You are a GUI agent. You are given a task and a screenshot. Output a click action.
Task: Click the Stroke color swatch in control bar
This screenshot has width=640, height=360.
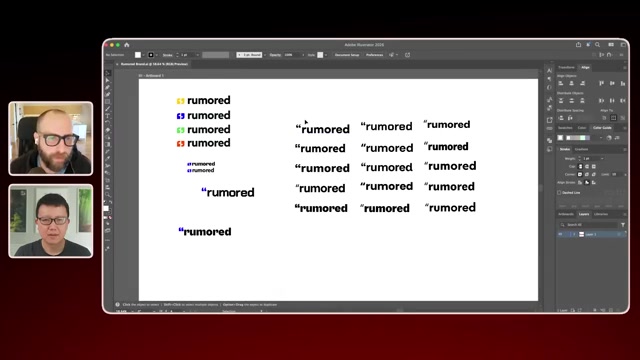point(151,55)
